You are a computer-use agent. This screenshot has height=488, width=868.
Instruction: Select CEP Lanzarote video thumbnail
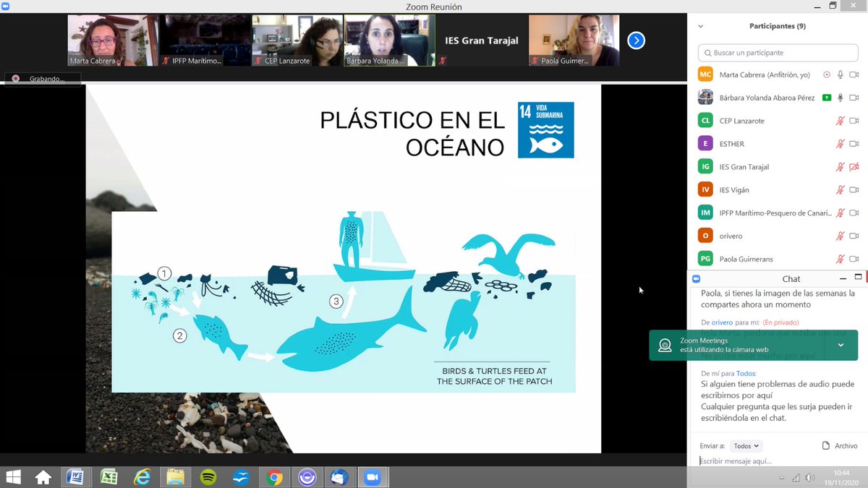(297, 40)
